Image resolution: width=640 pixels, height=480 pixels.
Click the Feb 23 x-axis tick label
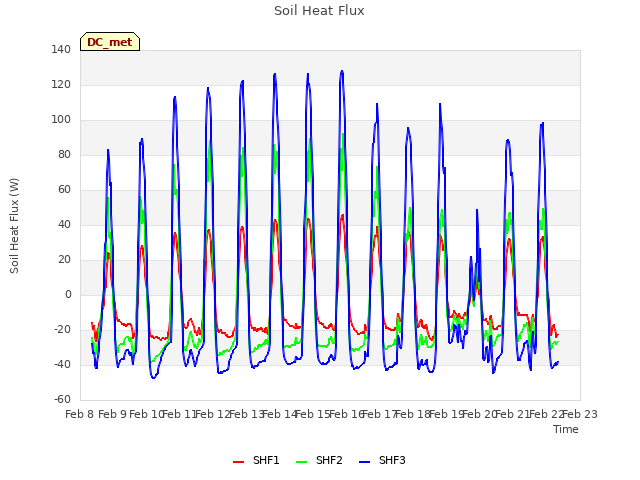tap(580, 414)
